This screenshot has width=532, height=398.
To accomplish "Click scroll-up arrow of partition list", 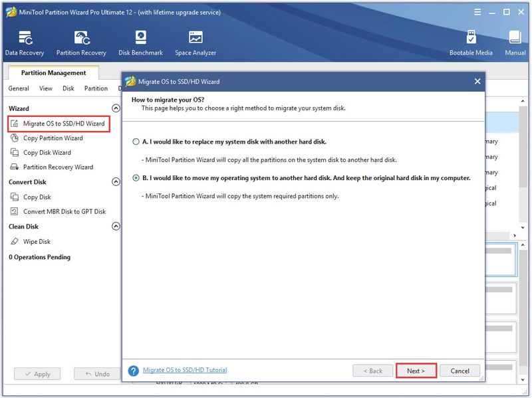I will tap(523, 101).
